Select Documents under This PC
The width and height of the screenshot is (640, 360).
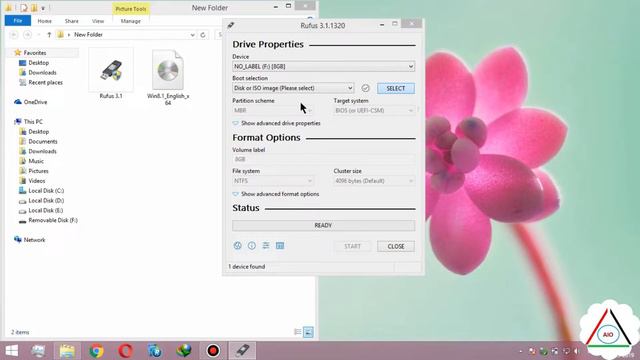pyautogui.click(x=42, y=141)
